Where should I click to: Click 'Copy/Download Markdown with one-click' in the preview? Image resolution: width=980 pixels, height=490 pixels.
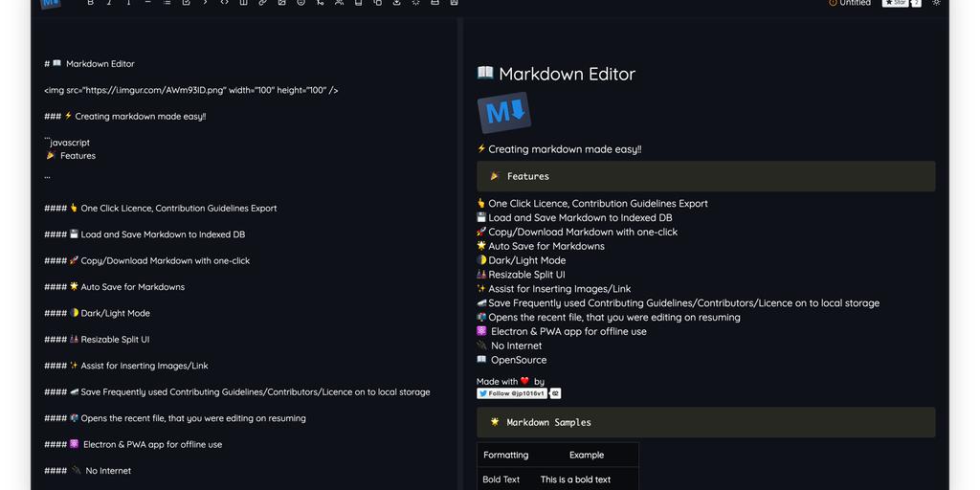(583, 232)
